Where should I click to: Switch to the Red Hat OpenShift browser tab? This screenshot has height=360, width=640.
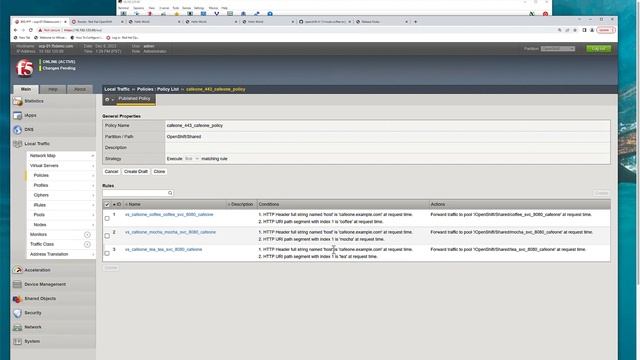(97, 22)
